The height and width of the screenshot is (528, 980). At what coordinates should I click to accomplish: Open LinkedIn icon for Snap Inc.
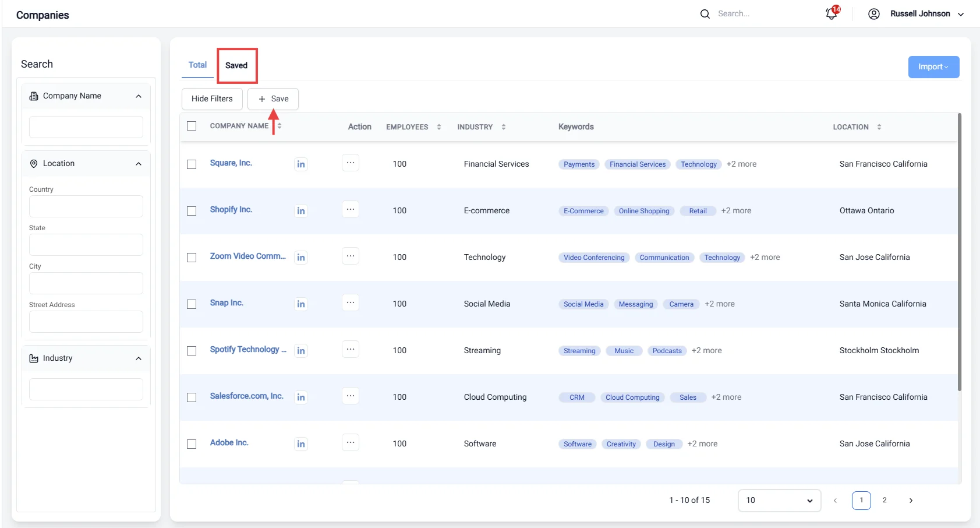click(301, 304)
